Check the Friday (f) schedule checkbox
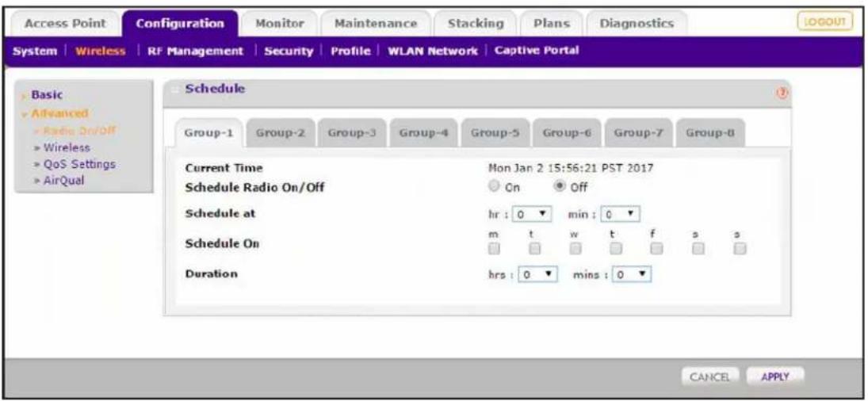Image resolution: width=868 pixels, height=401 pixels. tap(656, 249)
